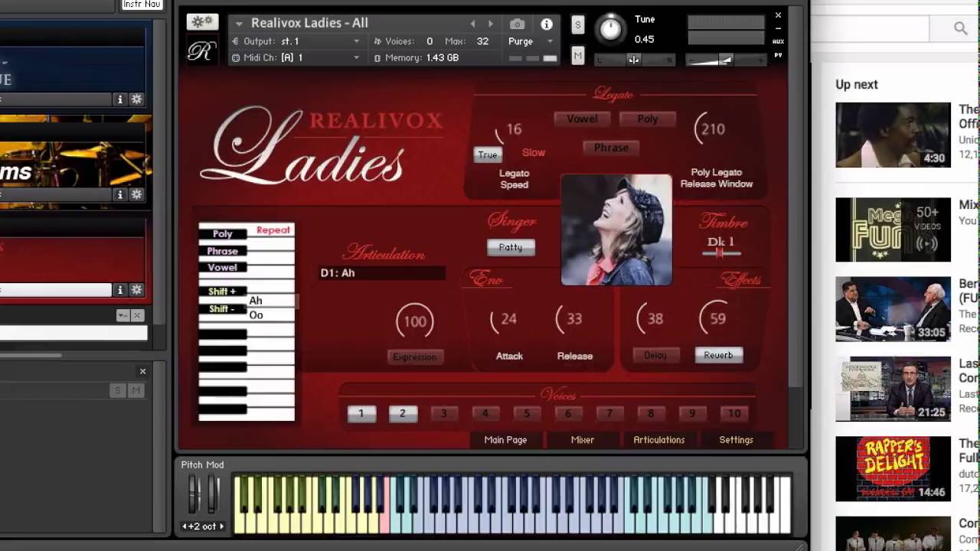Screen dimensions: 980x551
Task: Click the Realivox R logo icon
Action: (201, 51)
